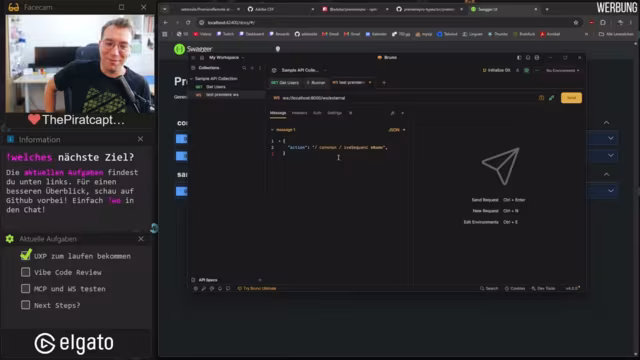Click the save request icon beside the URL

(x=541, y=98)
